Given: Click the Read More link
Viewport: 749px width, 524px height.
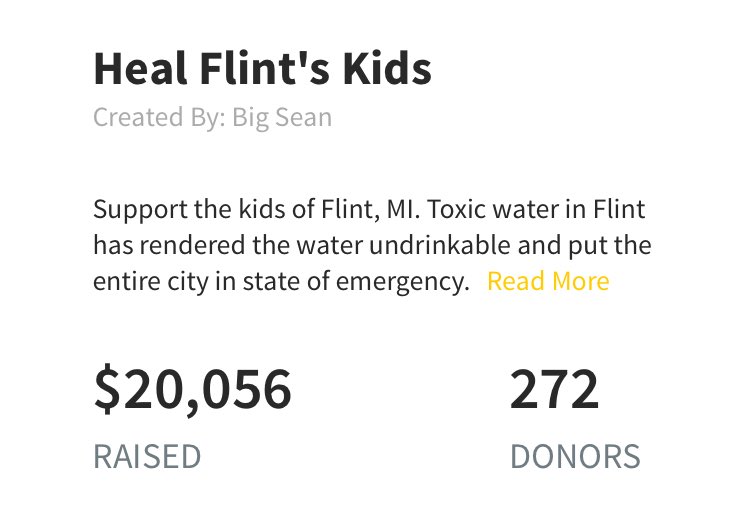Looking at the screenshot, I should [x=548, y=281].
